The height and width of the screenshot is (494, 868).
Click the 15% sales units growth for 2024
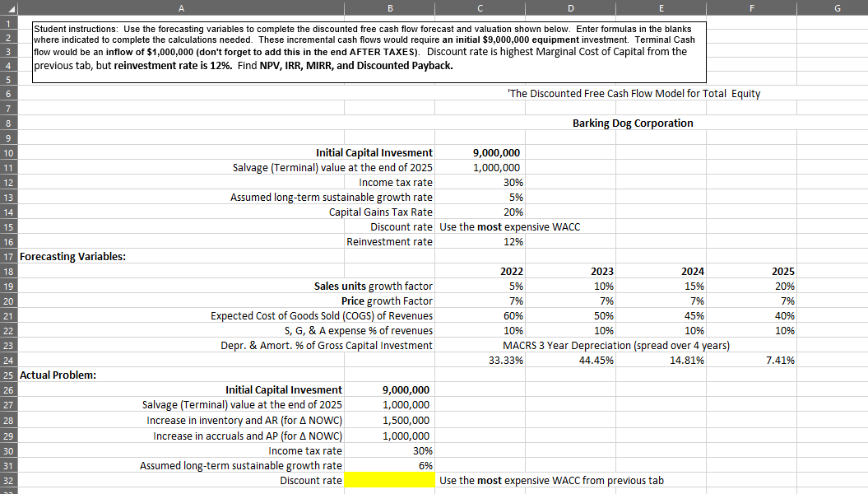point(694,287)
